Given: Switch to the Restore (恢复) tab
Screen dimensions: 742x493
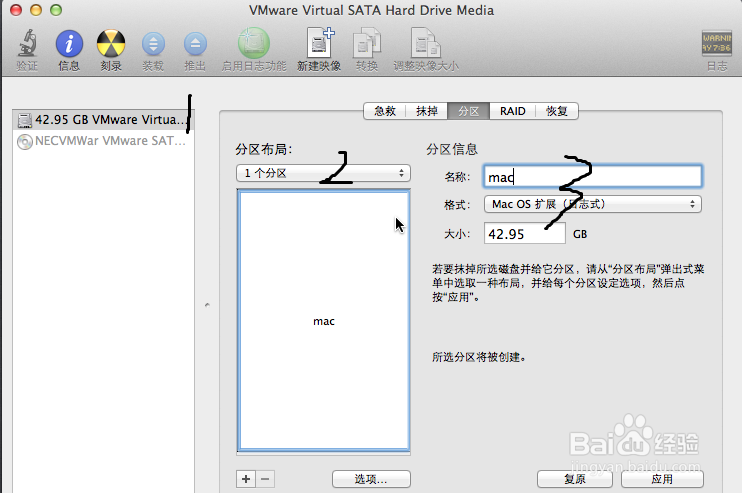Looking at the screenshot, I should click(556, 111).
